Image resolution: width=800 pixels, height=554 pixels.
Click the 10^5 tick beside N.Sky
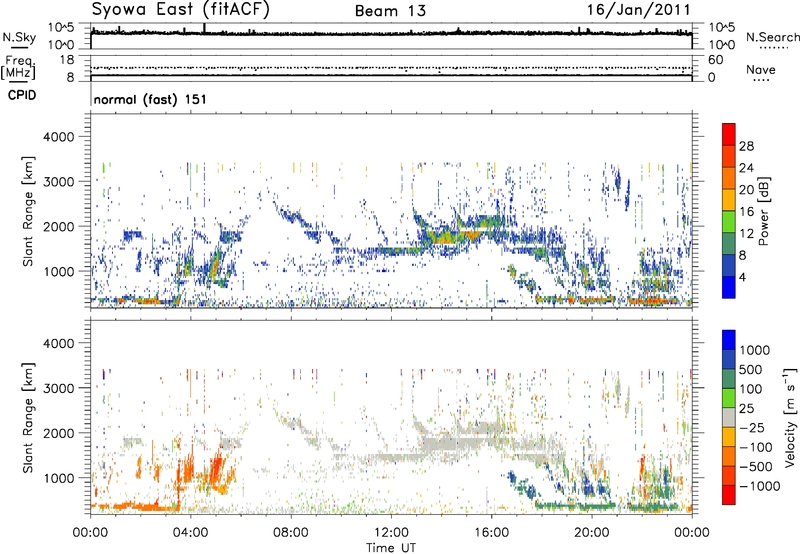[61, 28]
